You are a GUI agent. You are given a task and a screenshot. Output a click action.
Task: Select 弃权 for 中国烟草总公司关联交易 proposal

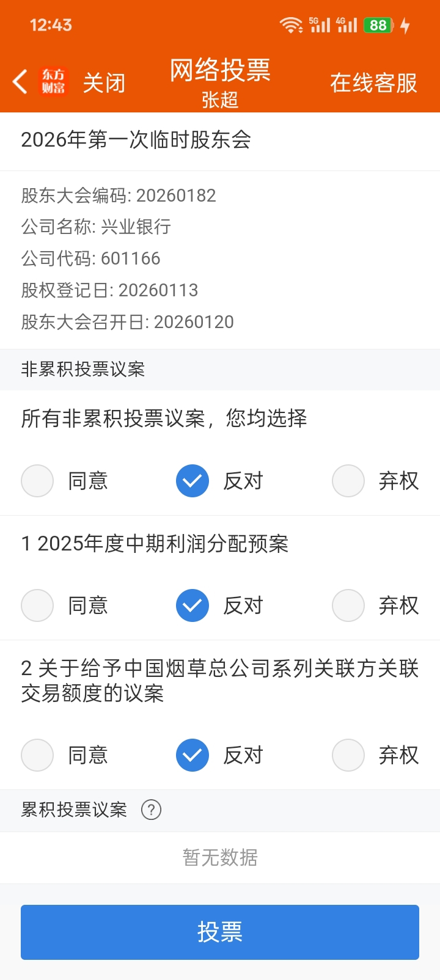pos(348,755)
